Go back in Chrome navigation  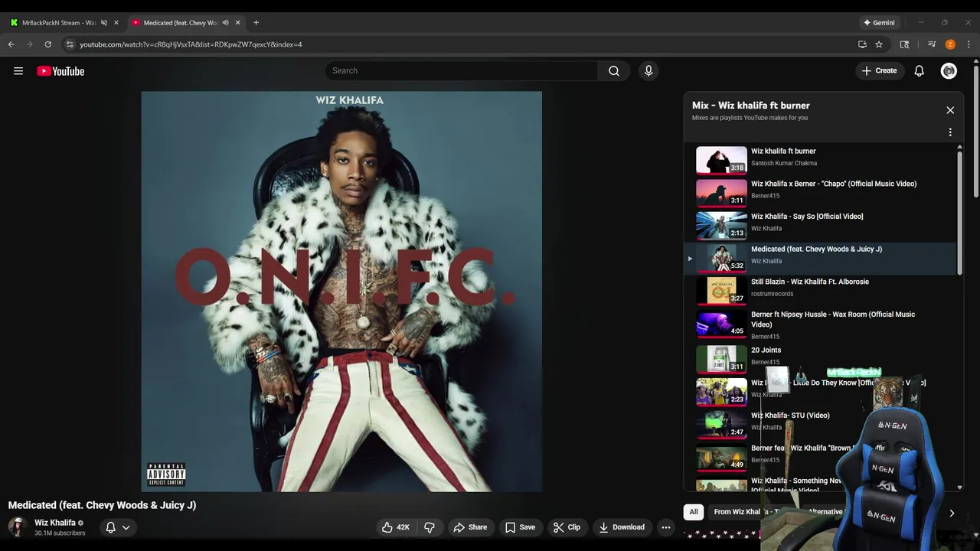pos(11,44)
